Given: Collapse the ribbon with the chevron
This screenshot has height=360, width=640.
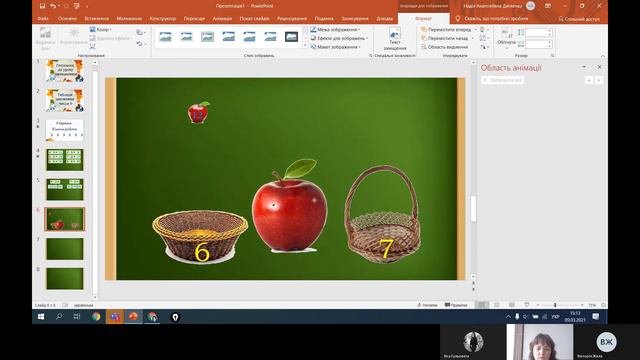Looking at the screenshot, I should [602, 56].
